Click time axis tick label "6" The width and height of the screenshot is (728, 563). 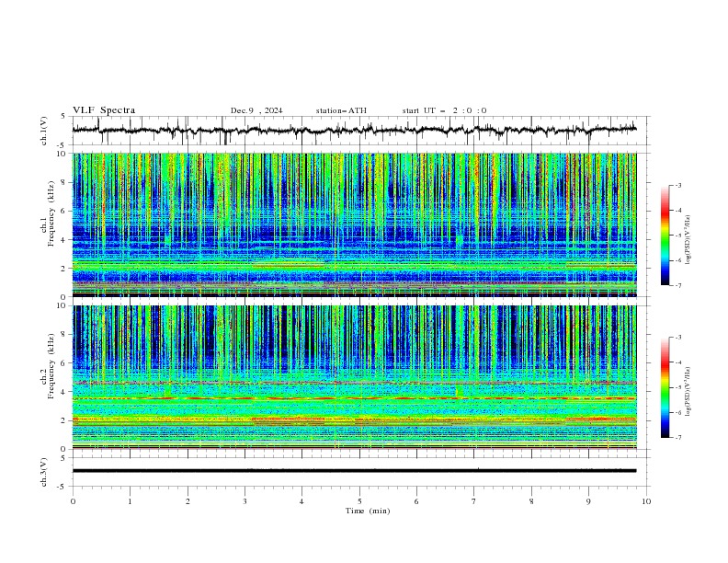(x=416, y=501)
